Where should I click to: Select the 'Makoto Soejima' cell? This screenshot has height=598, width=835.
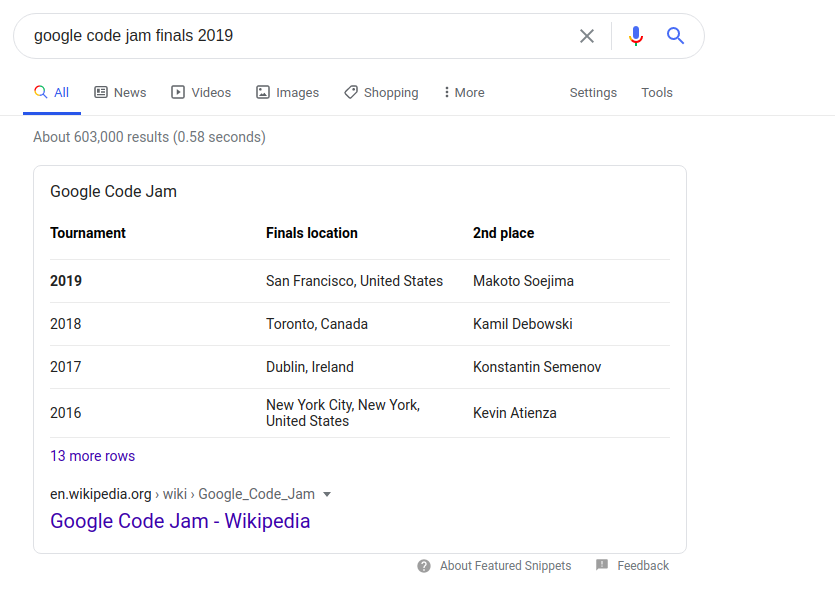click(523, 281)
